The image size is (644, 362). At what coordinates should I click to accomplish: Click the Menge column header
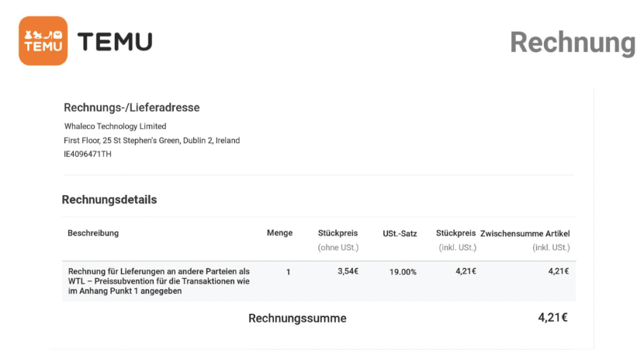click(279, 233)
